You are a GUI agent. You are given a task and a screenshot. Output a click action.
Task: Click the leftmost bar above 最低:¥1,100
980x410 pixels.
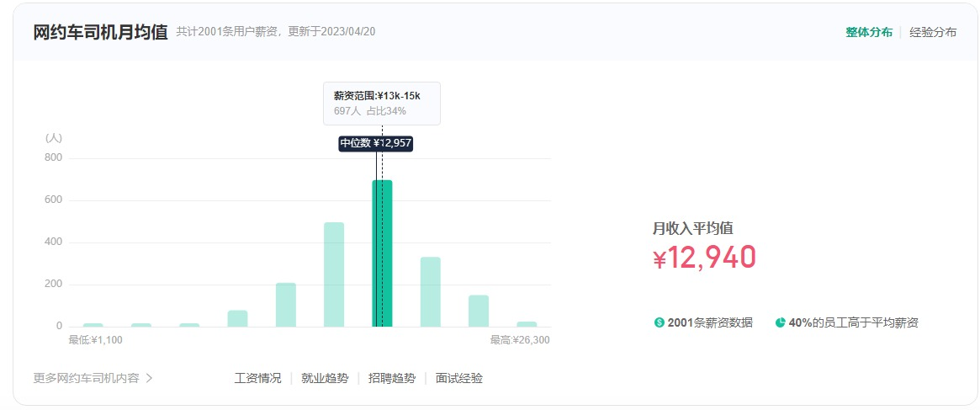(93, 324)
